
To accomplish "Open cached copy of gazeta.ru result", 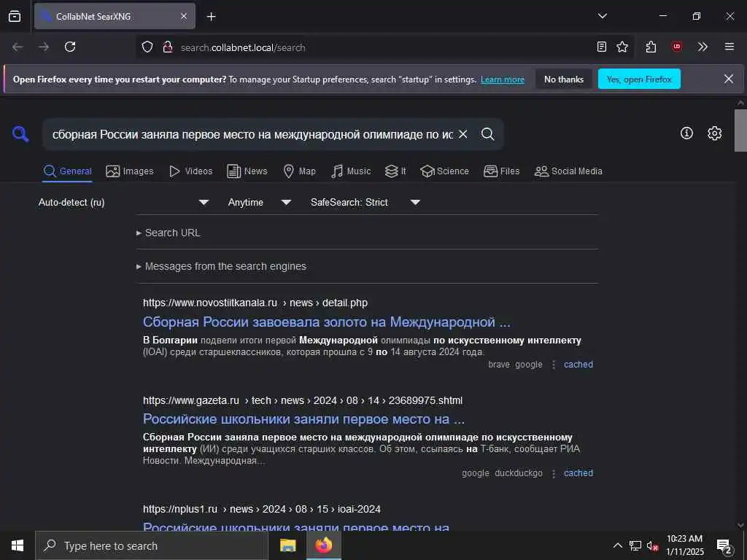I will pyautogui.click(x=578, y=472).
